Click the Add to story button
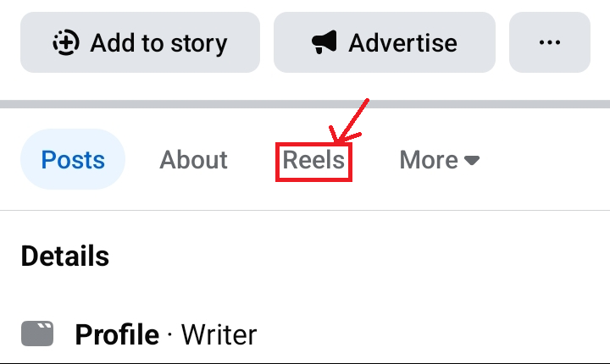 (x=140, y=42)
